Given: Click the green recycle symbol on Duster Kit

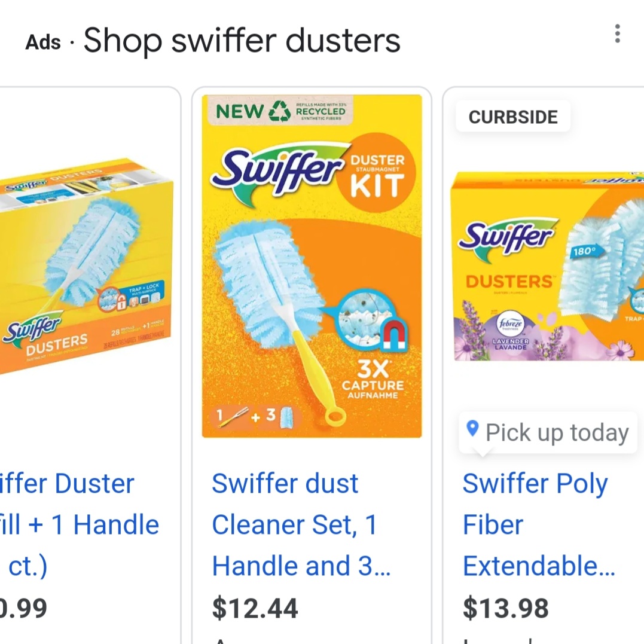Looking at the screenshot, I should click(x=279, y=111).
